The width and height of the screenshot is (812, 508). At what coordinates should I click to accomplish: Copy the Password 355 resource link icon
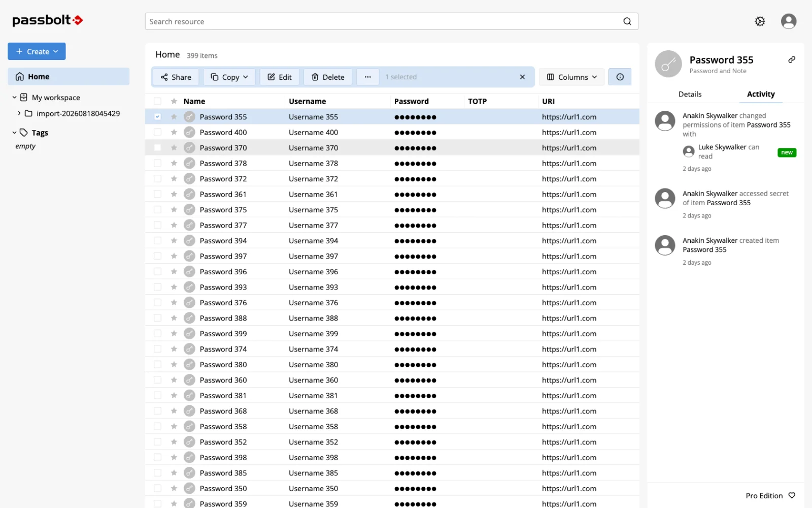[x=792, y=60]
